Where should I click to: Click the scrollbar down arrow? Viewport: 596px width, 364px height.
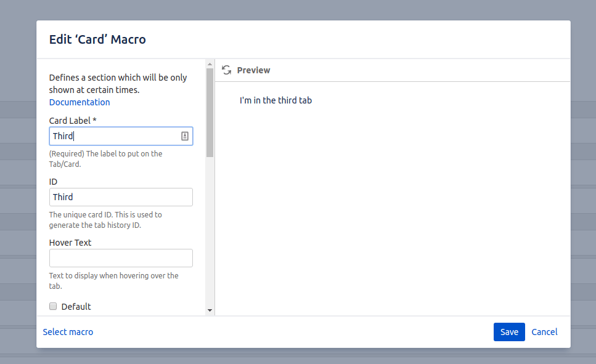210,310
